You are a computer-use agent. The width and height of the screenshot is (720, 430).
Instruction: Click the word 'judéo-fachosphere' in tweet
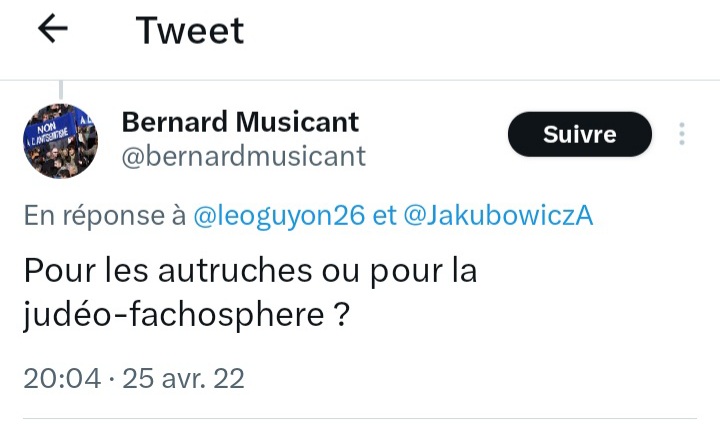click(x=174, y=314)
